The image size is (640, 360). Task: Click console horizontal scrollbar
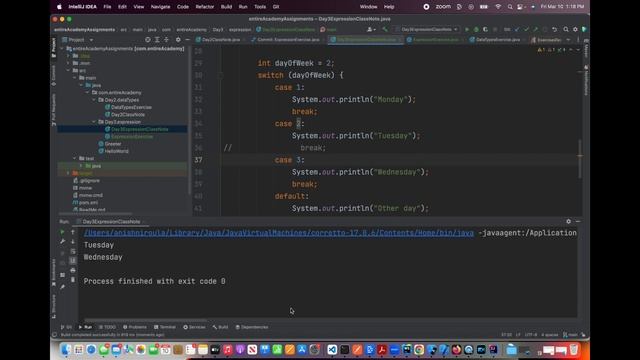146,320
